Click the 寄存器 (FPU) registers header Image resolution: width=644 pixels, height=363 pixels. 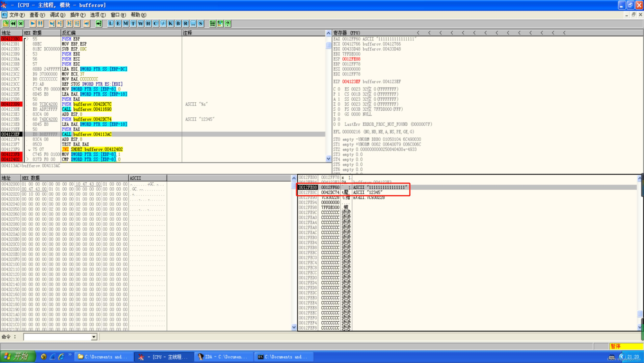(x=346, y=33)
